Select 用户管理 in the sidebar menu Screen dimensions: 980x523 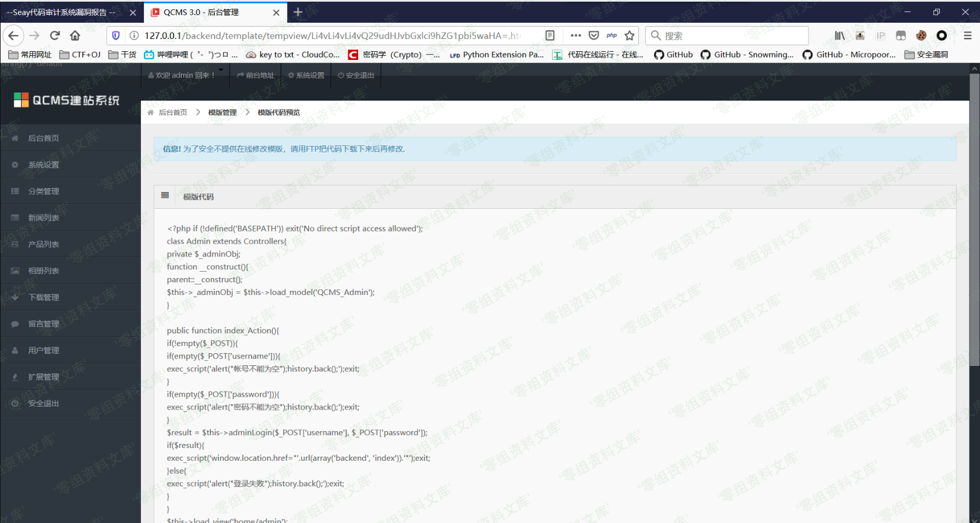[x=44, y=350]
